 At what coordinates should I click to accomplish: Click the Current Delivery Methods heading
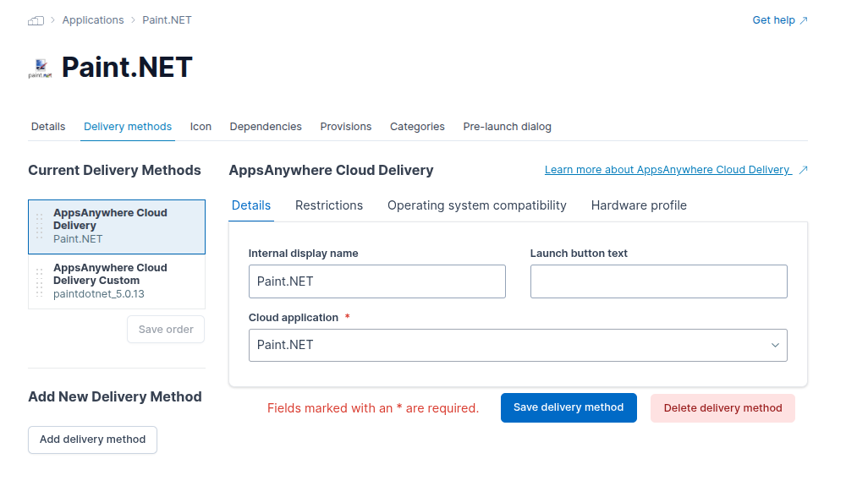coord(114,170)
